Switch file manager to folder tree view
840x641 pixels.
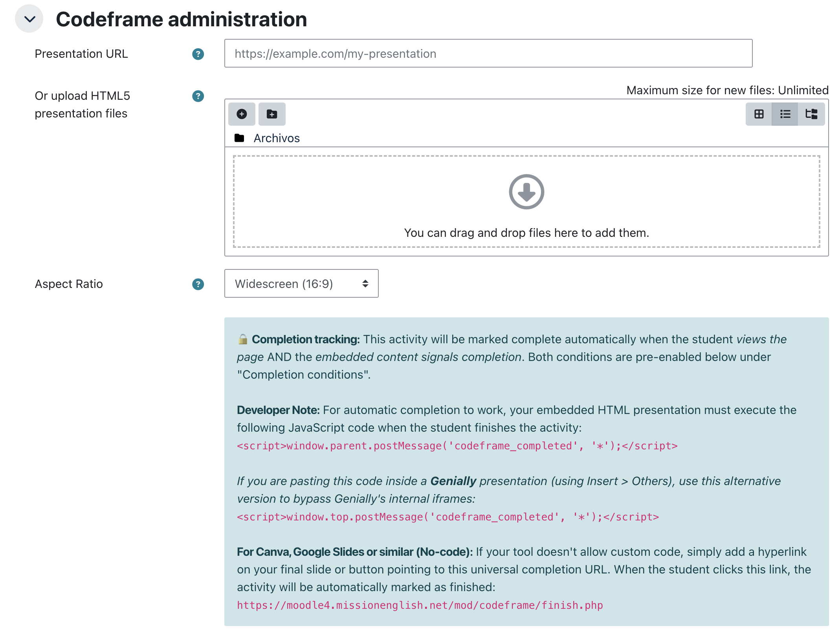coord(811,114)
